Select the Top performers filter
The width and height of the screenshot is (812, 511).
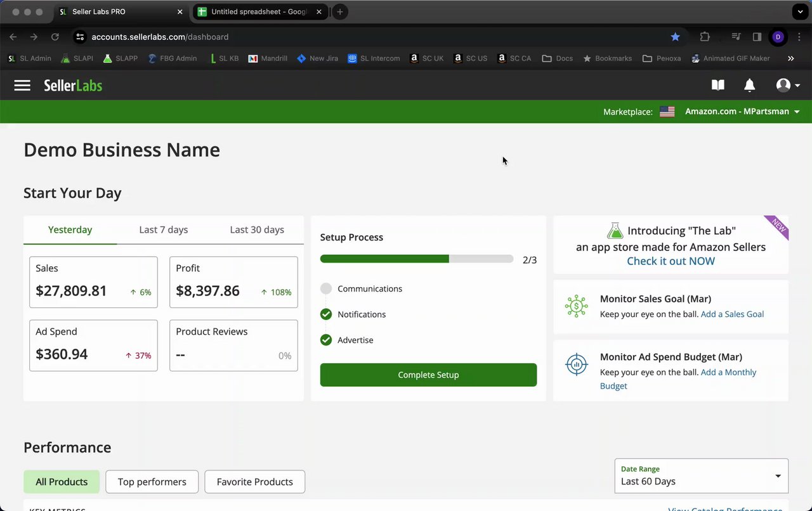152,482
